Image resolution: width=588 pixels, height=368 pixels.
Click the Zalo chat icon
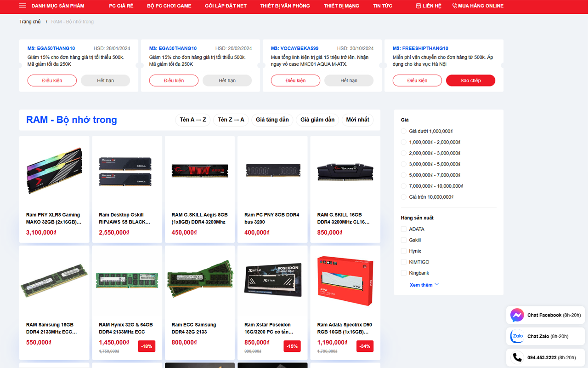click(517, 336)
